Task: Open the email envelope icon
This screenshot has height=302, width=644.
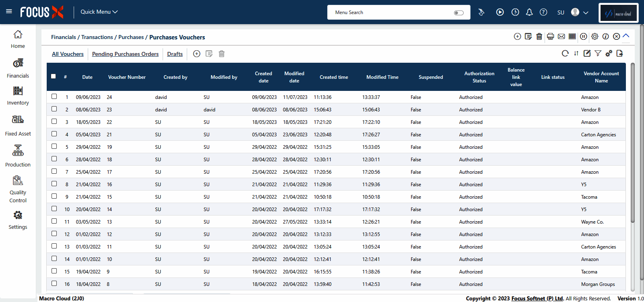Action: tap(561, 37)
